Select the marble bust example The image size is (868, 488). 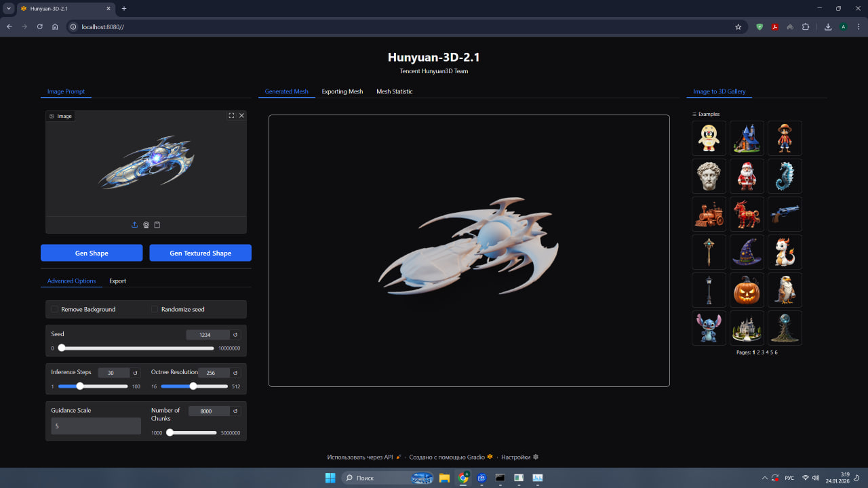[709, 176]
